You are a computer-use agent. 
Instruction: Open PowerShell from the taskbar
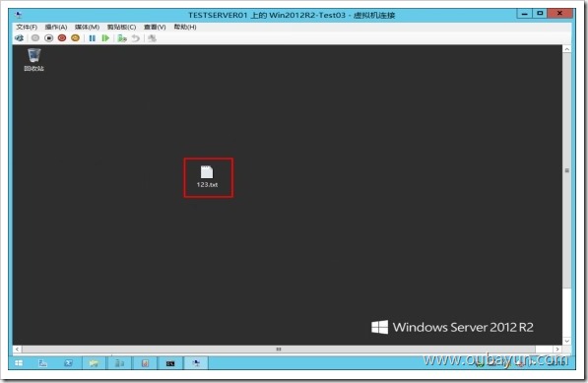(68, 362)
